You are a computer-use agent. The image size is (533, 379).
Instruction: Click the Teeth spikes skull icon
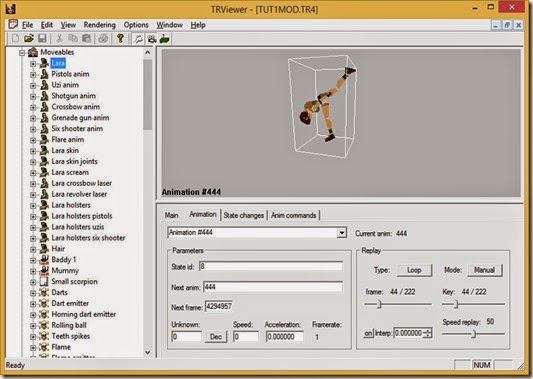44,336
